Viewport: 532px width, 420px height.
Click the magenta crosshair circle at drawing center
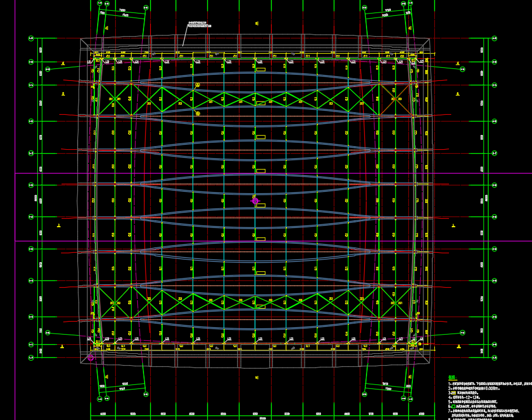click(x=255, y=201)
